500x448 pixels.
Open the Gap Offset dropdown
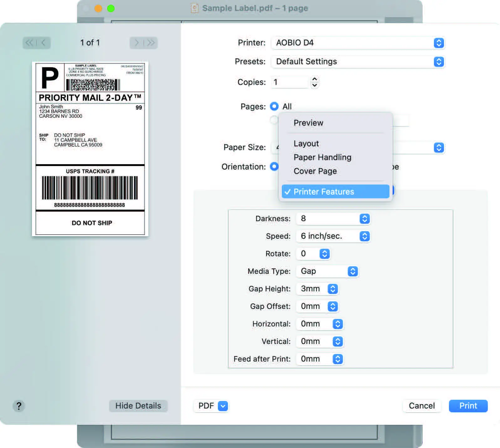click(317, 306)
